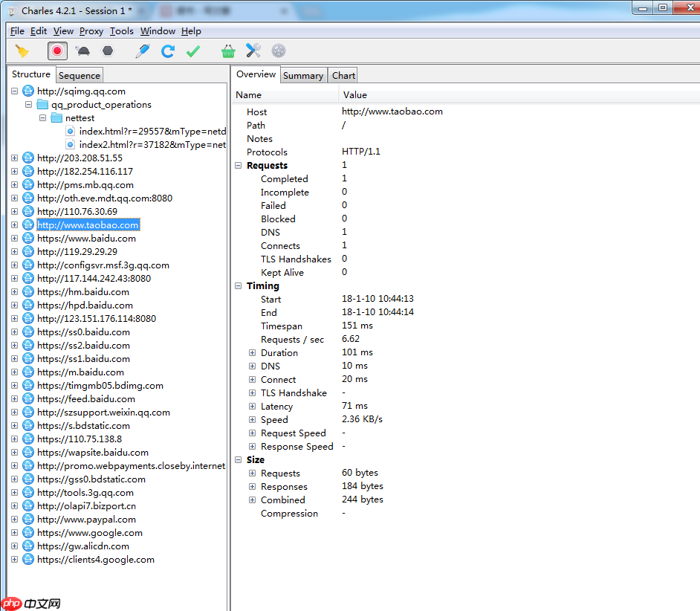Click the index2.html file icon in tree
Viewport: 700px width, 611px height.
click(70, 145)
